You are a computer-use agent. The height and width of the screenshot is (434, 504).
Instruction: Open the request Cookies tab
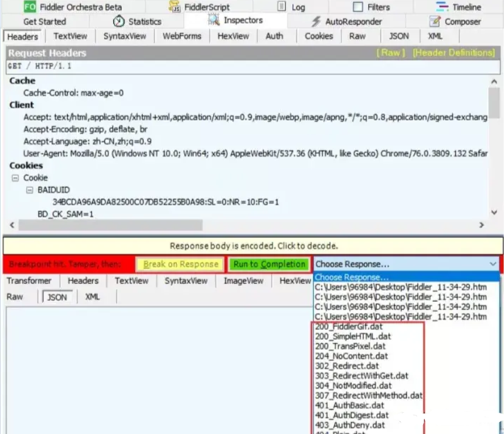click(x=319, y=36)
